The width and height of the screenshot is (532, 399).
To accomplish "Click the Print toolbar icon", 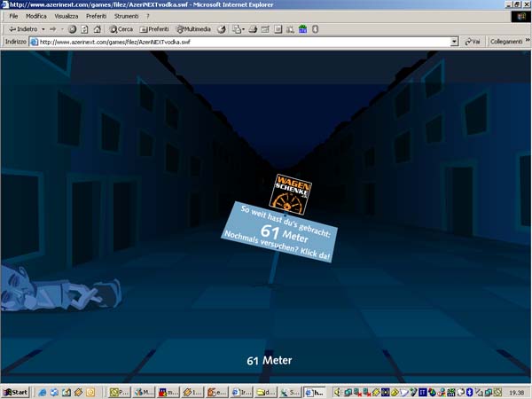I will [x=253, y=29].
